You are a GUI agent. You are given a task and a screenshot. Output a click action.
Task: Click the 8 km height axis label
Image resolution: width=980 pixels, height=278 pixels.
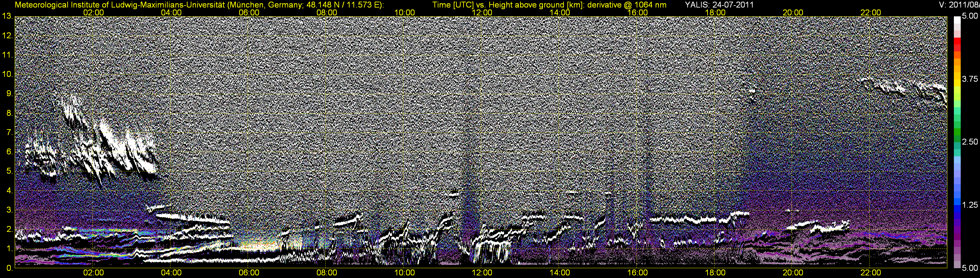click(9, 113)
